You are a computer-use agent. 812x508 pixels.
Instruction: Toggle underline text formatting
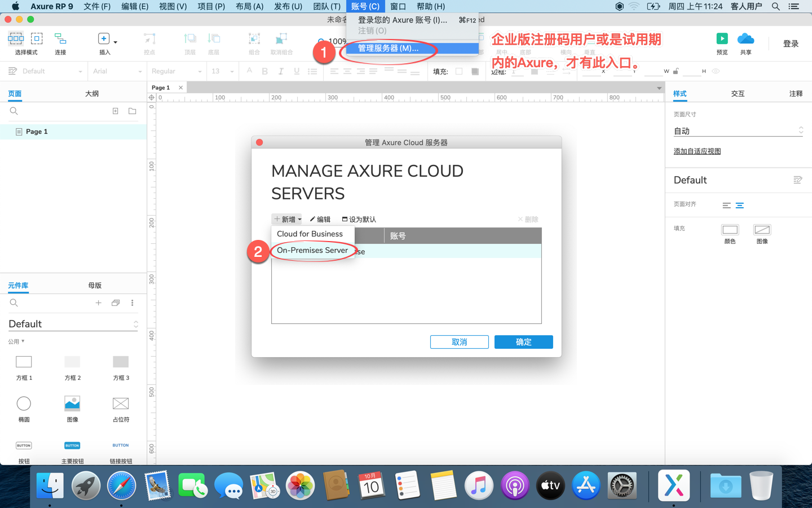click(296, 71)
